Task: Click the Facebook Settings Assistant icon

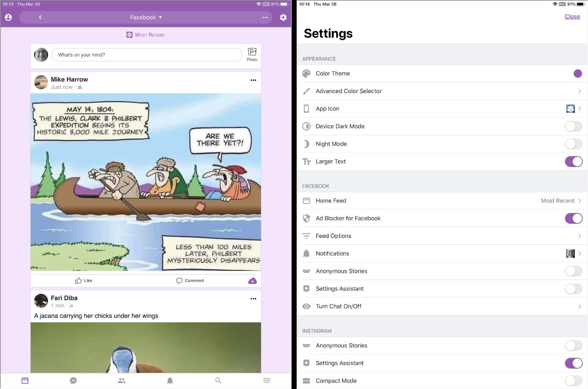Action: tap(306, 289)
